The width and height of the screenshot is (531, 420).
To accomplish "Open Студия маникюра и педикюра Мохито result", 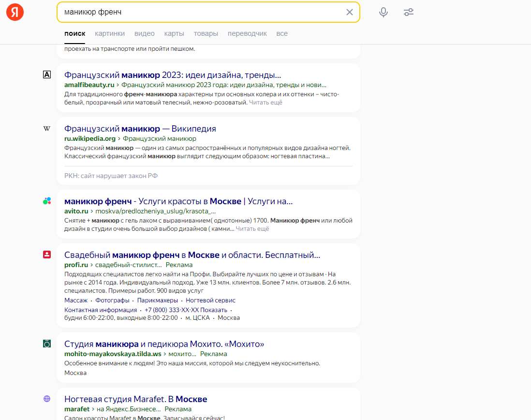I will tap(164, 344).
